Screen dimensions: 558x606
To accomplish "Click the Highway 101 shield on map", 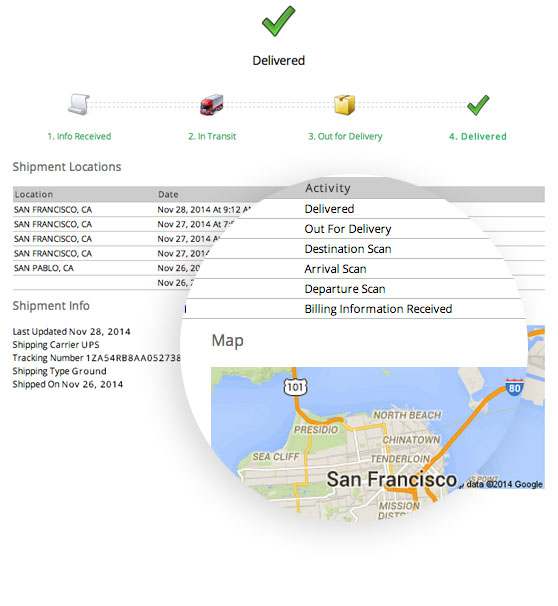I will coord(296,387).
